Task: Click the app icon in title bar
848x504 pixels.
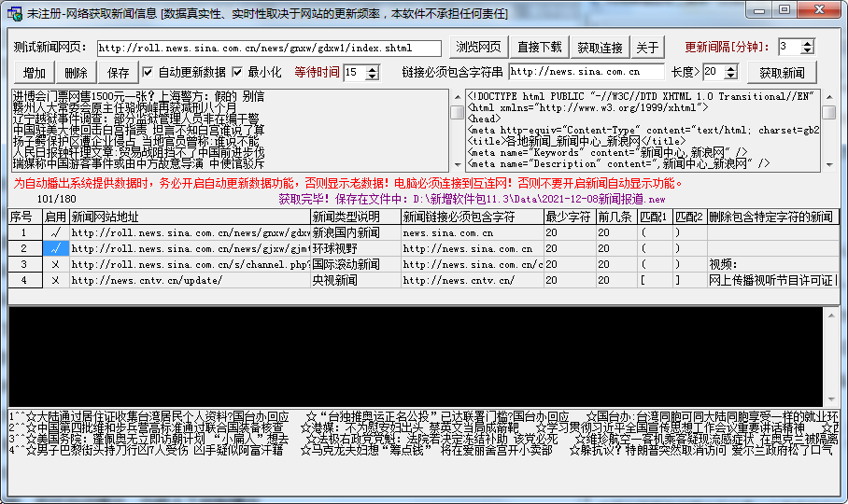Action: (x=15, y=13)
